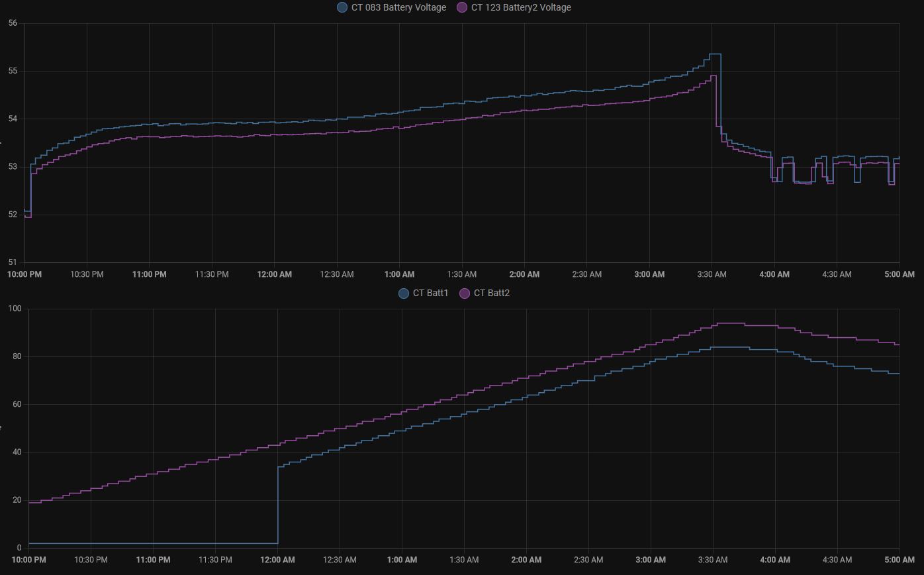Click 12:00 AM tick on voltage chart
The height and width of the screenshot is (575, 924).
[x=275, y=274]
